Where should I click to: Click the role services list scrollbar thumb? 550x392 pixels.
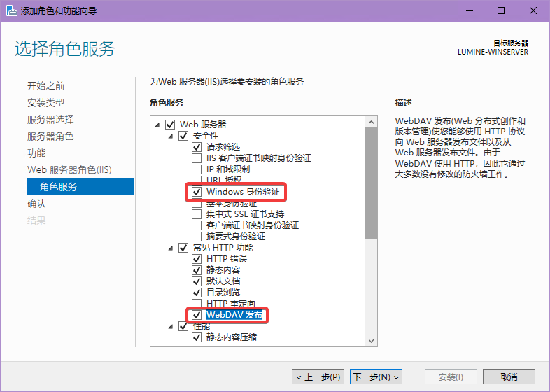(372, 182)
